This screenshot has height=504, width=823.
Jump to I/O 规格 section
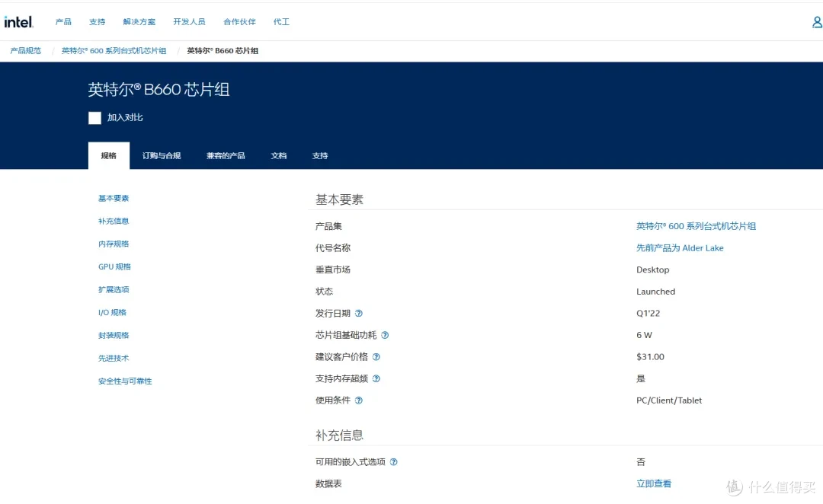point(112,313)
